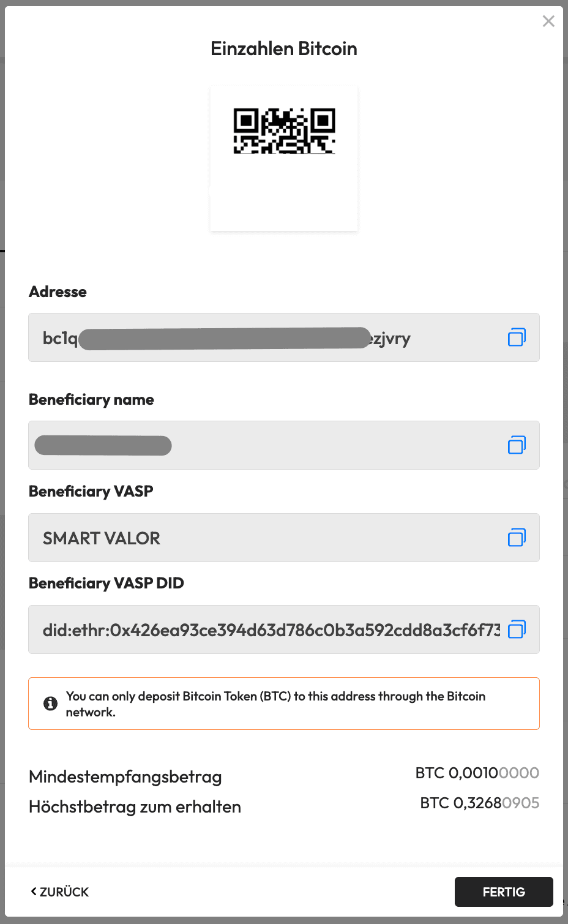Screen dimensions: 568x924
Task: Click the Einzahlen Bitcoin heading
Action: tap(284, 49)
